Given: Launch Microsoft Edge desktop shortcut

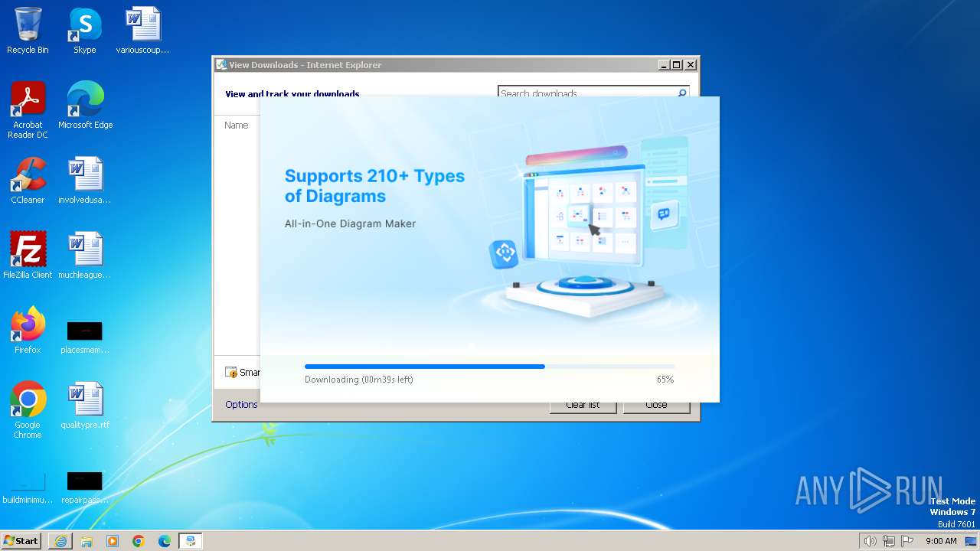Looking at the screenshot, I should pos(85,106).
